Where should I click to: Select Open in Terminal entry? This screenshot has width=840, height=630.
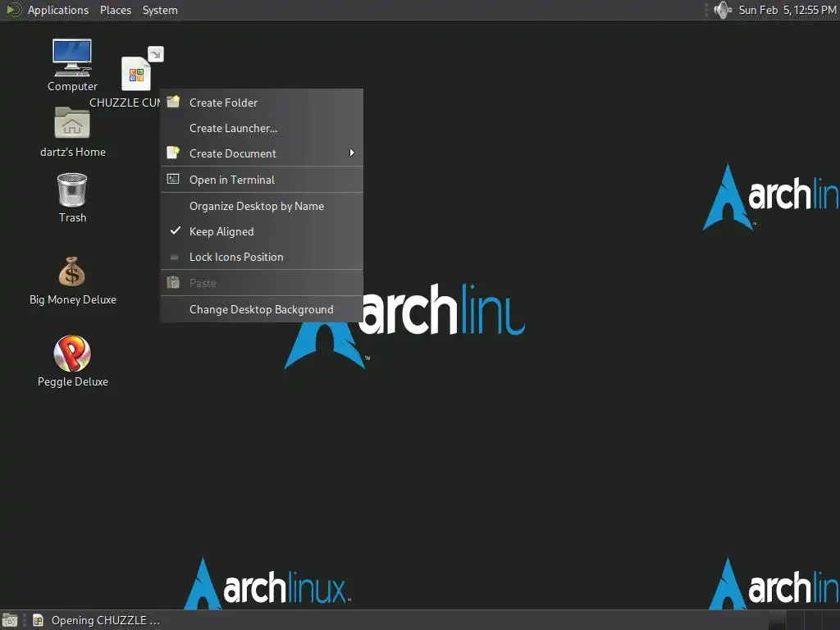[262, 180]
